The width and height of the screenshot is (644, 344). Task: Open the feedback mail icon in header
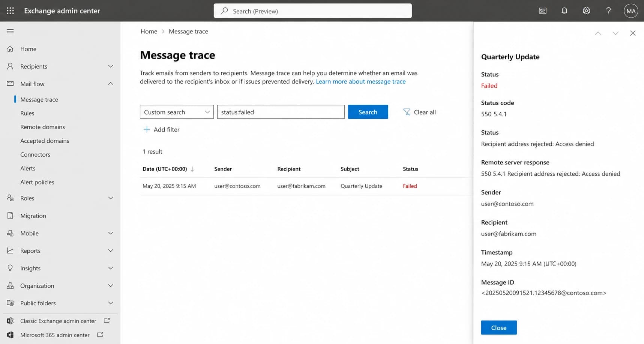click(x=543, y=11)
